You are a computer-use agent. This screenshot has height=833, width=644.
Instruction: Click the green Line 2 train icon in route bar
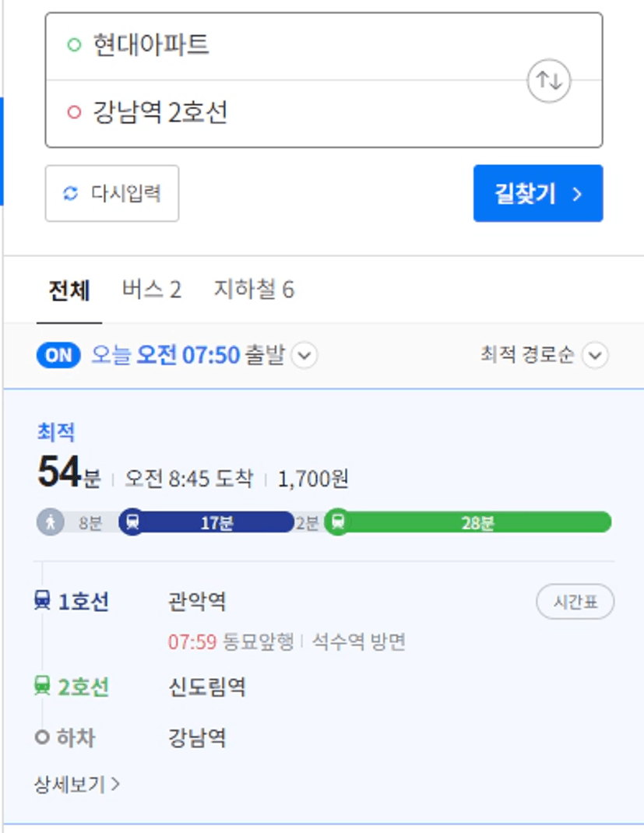tap(338, 522)
